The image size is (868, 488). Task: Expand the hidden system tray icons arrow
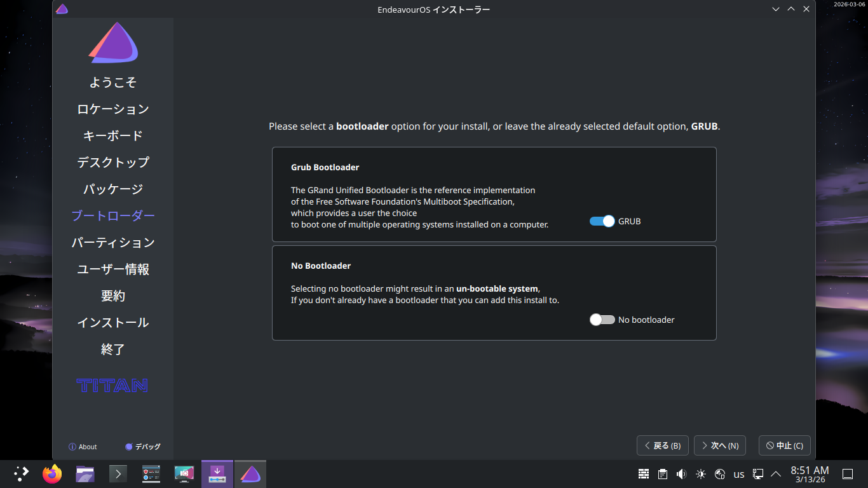(776, 474)
